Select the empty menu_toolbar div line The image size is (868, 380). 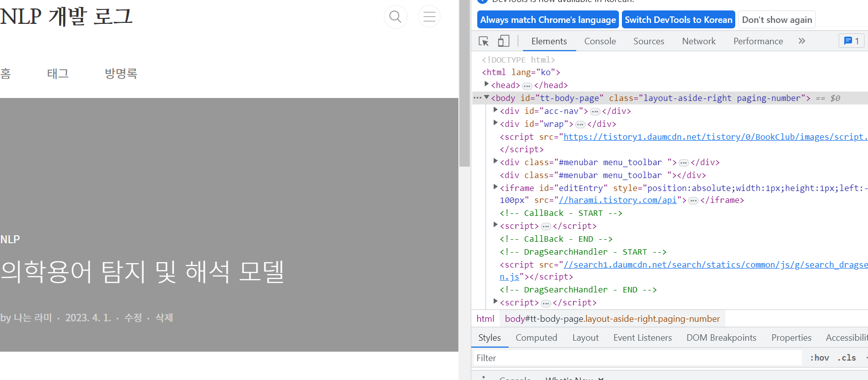click(603, 175)
